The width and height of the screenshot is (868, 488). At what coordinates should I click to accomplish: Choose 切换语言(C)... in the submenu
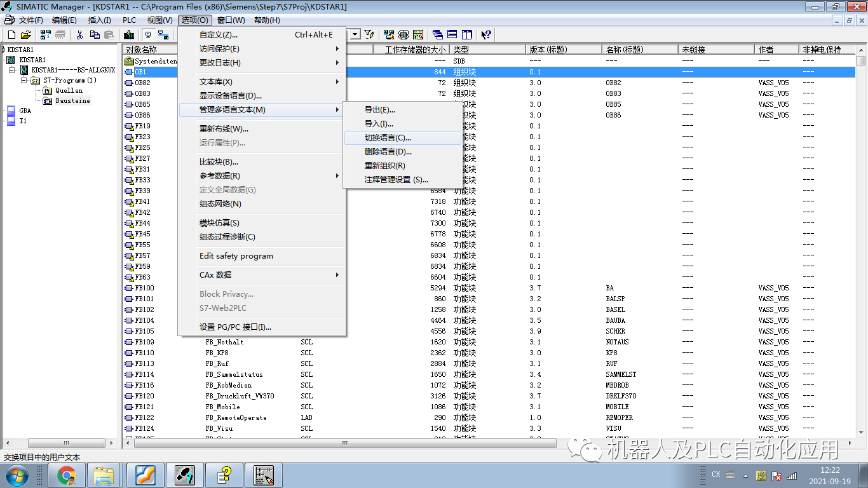click(x=403, y=138)
